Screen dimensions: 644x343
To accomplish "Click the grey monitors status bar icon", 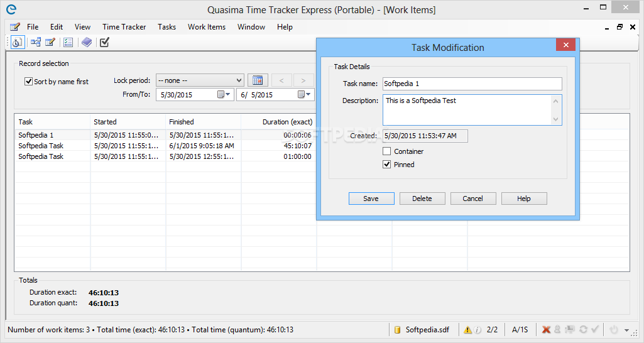I will tap(570, 329).
